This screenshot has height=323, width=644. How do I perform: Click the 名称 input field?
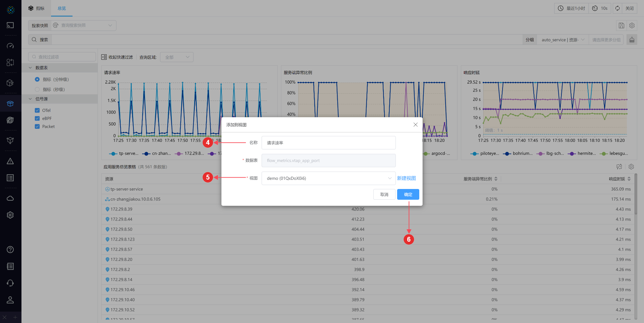tap(329, 143)
